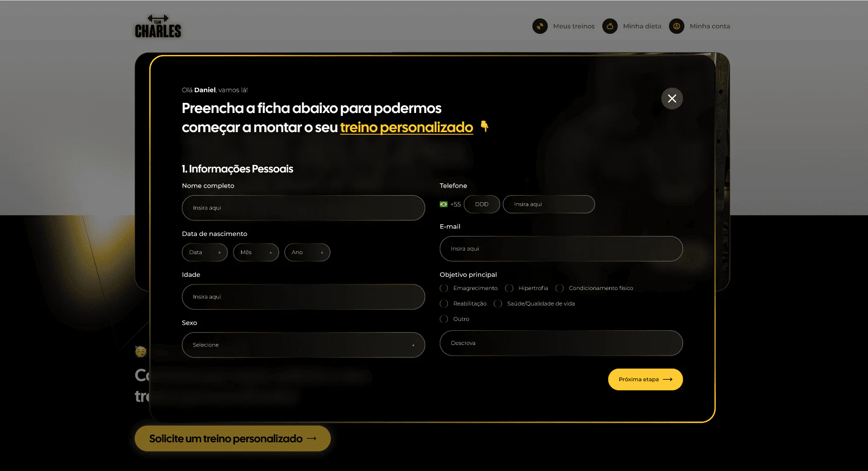Select the Hipertrofia radio option
The height and width of the screenshot is (471, 868).
click(x=509, y=288)
